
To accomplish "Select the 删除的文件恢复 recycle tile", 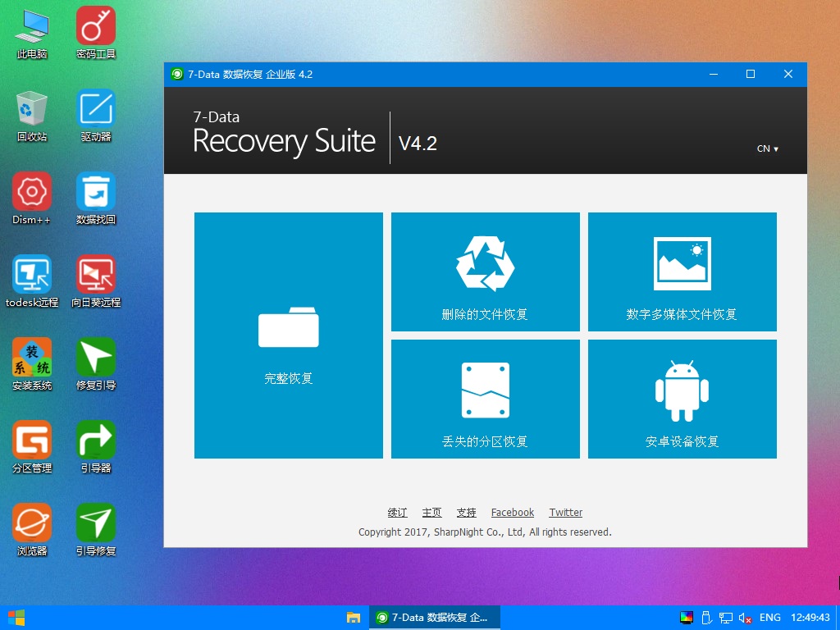I will click(485, 272).
